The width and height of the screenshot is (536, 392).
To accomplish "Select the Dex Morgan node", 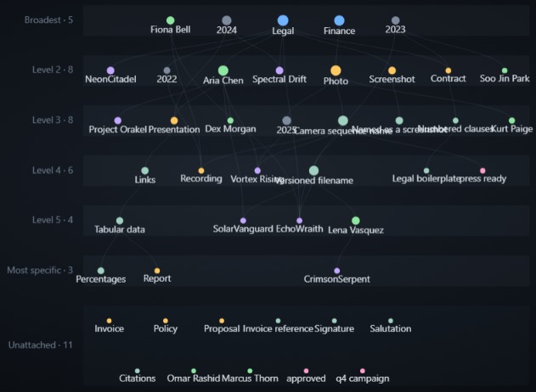I will tap(230, 120).
